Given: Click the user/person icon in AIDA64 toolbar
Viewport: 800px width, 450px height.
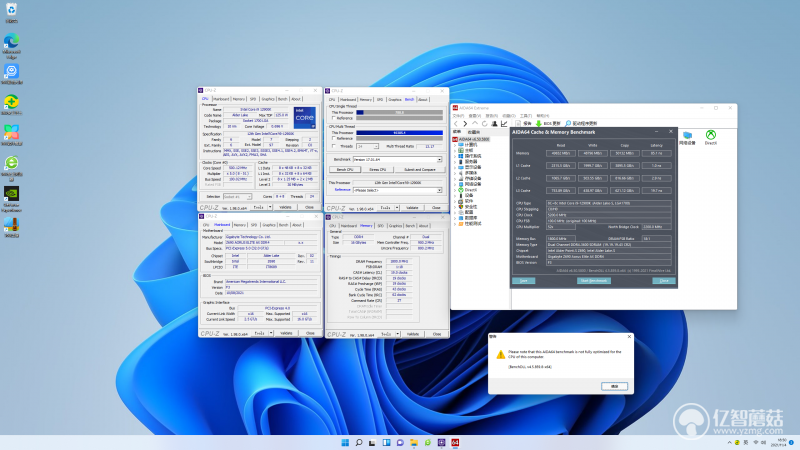Looking at the screenshot, I should 494,123.
